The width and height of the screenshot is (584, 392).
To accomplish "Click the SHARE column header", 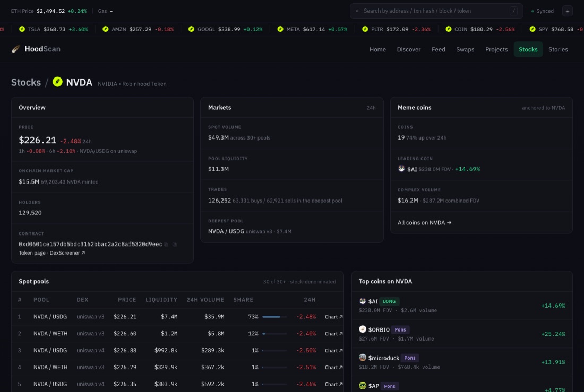I will pos(243,300).
